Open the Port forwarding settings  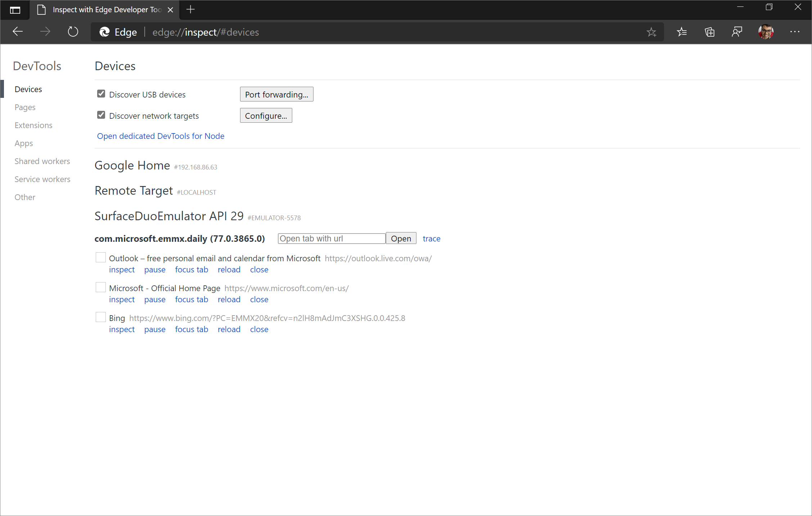[276, 94]
